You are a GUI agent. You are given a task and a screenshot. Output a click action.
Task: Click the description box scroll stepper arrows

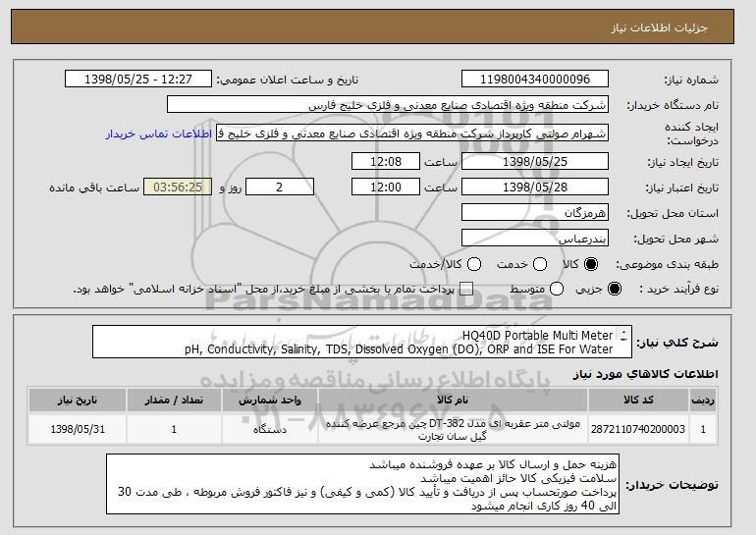[623, 336]
